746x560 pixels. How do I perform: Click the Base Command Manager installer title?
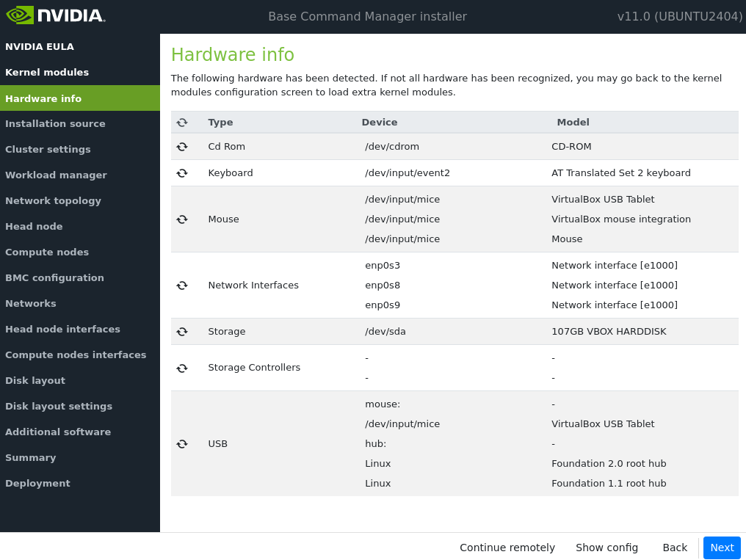click(x=367, y=17)
